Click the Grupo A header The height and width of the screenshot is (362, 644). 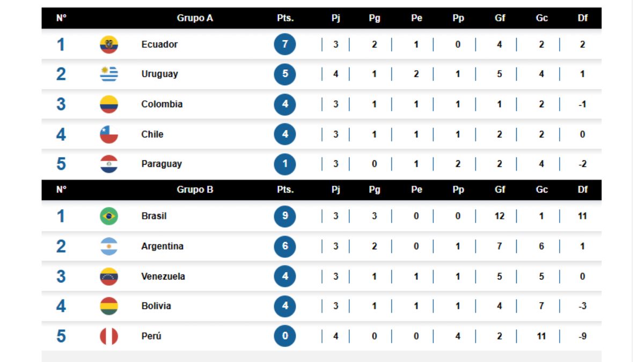click(x=195, y=18)
